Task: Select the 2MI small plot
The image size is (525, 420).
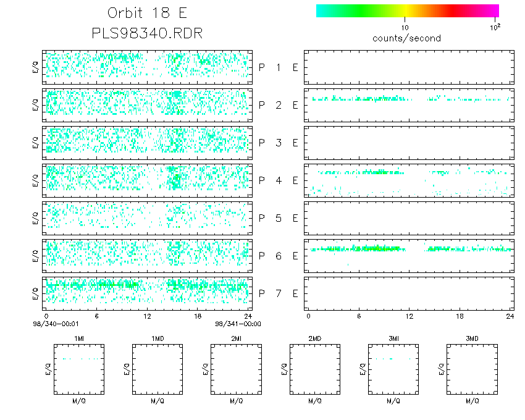Action: point(237,369)
